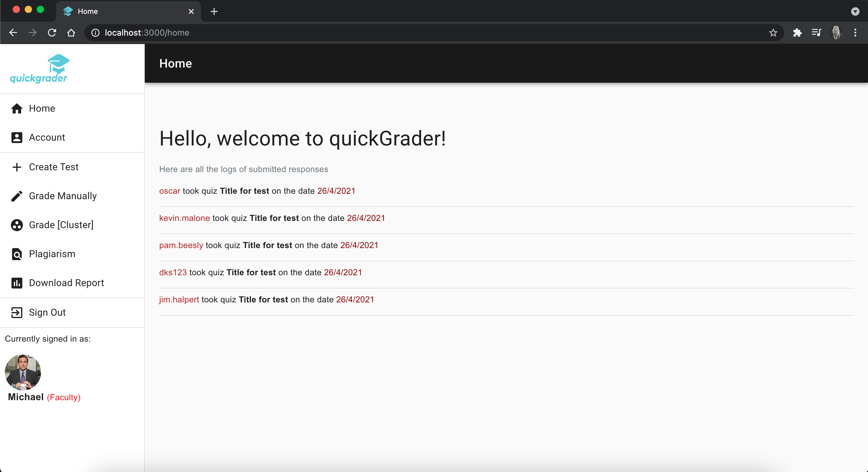Bookmark this page with star icon
The height and width of the screenshot is (472, 868).
(x=773, y=33)
